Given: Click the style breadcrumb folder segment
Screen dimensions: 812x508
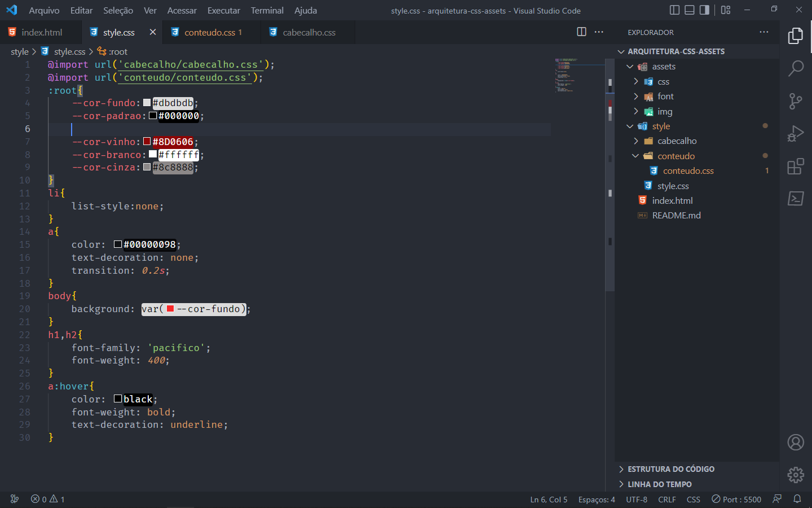Looking at the screenshot, I should (20, 51).
